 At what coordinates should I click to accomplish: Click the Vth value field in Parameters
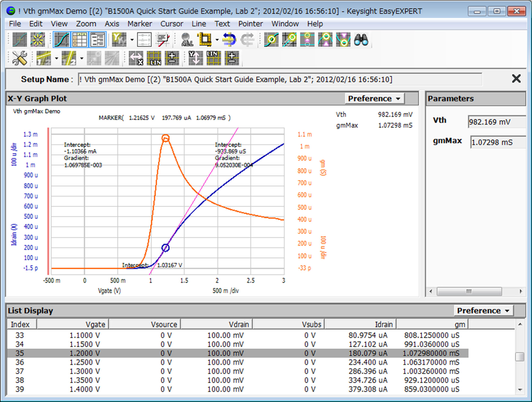(x=496, y=122)
